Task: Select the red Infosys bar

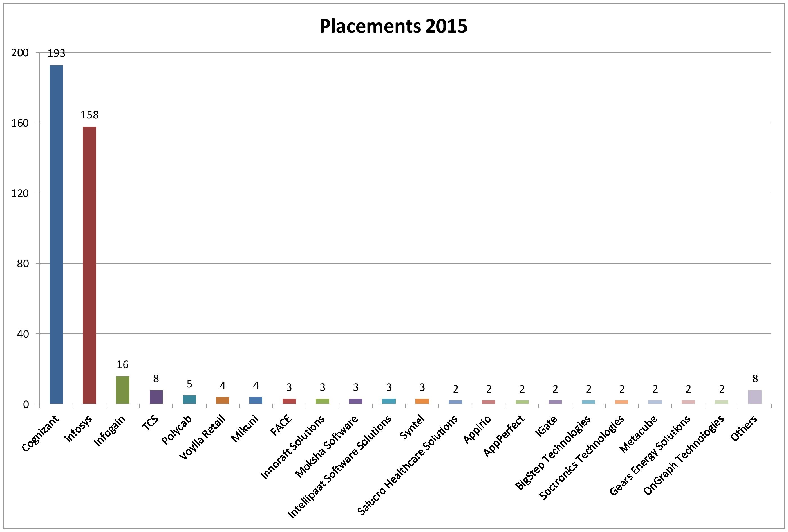Action: point(89,265)
